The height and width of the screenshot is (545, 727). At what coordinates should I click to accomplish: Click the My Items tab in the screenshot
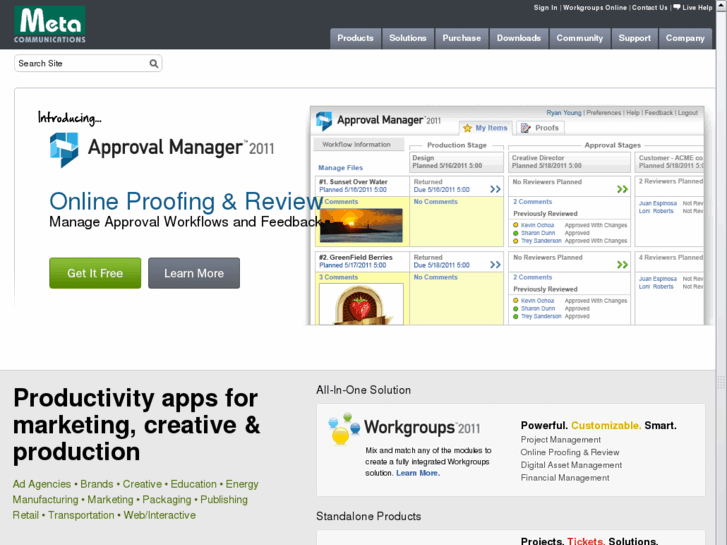point(485,128)
